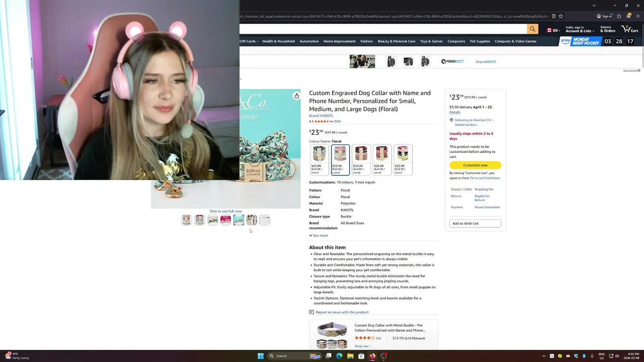The width and height of the screenshot is (644, 362).
Task: Select the first green collar colour swatch
Action: pyautogui.click(x=319, y=160)
